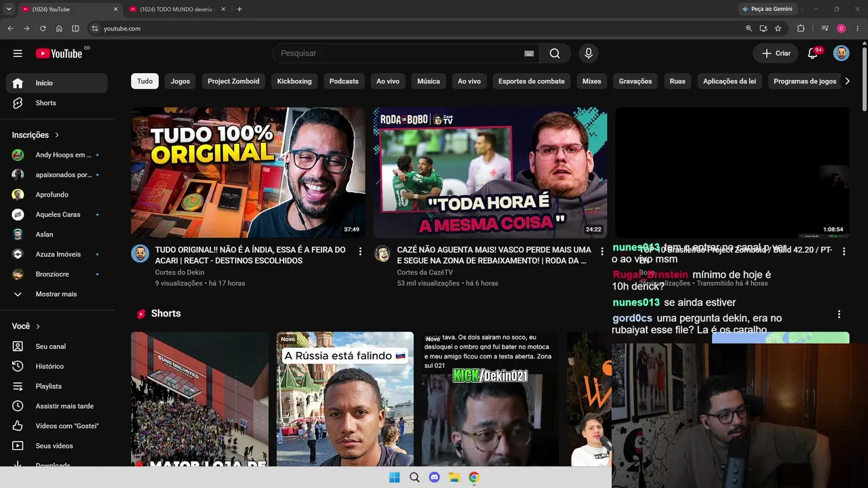Open File Explorer from the taskbar
Viewport: 868px width, 488px height.
point(454,477)
